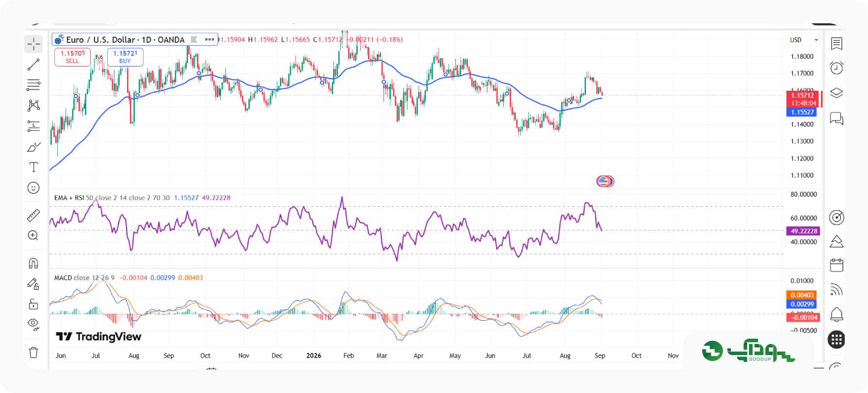Choose the chart patterns tool
This screenshot has width=868, height=393.
click(33, 105)
